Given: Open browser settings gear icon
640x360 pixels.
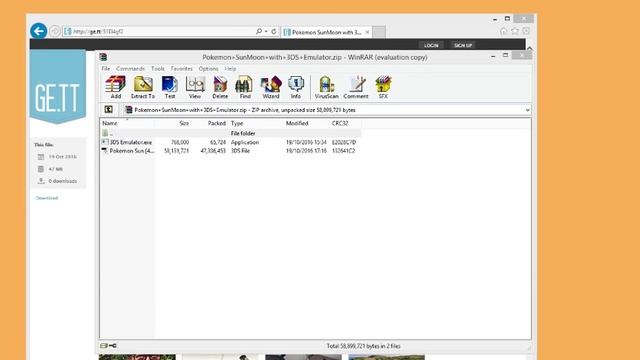Looking at the screenshot, I should [x=527, y=31].
